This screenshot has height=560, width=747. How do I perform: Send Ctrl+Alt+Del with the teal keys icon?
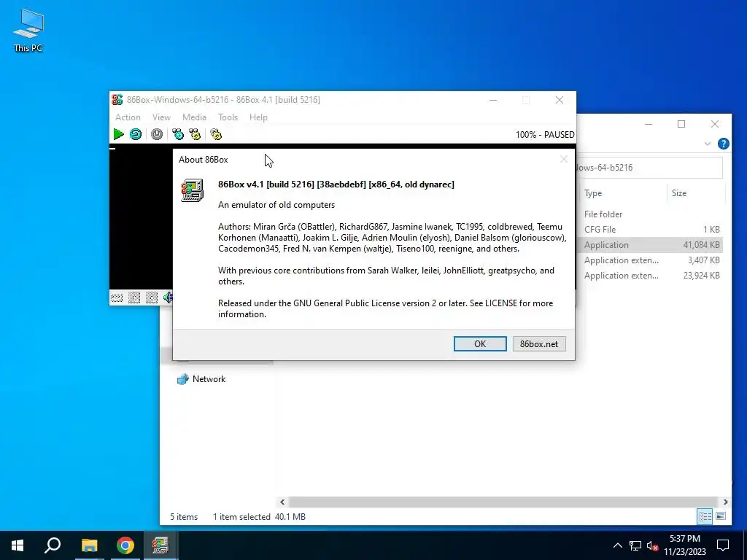[x=178, y=134]
